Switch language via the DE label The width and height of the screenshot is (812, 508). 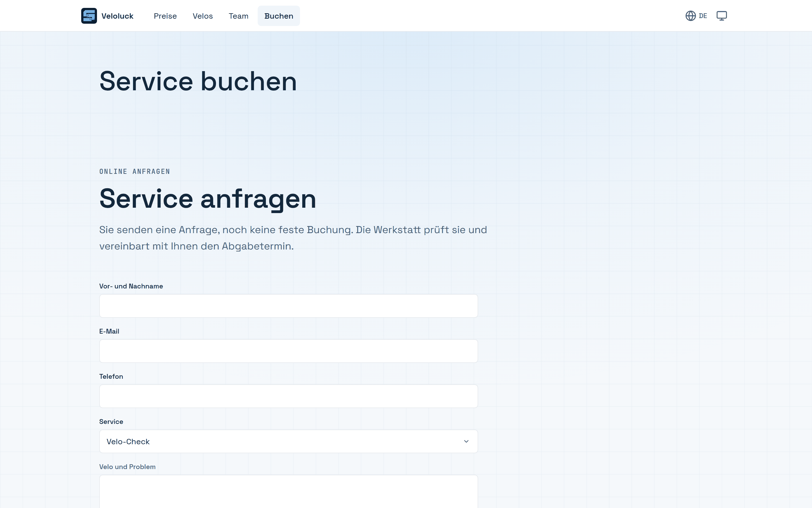pyautogui.click(x=703, y=16)
